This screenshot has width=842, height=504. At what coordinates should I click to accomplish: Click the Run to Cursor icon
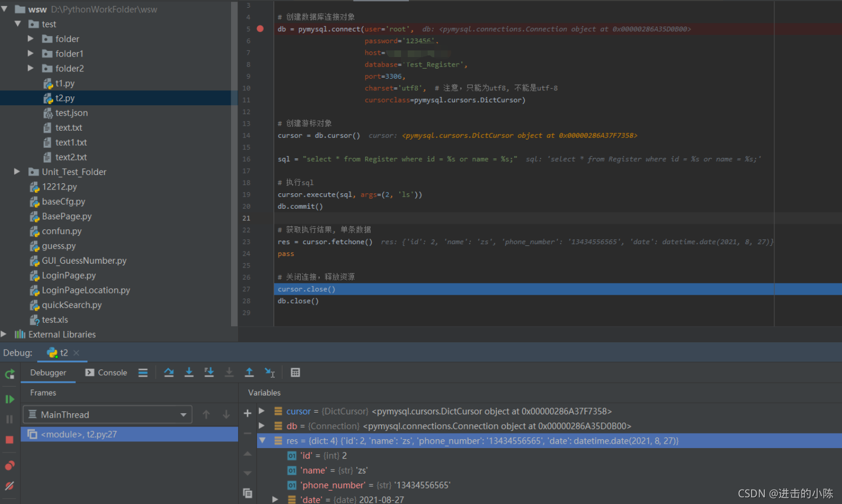pyautogui.click(x=270, y=372)
